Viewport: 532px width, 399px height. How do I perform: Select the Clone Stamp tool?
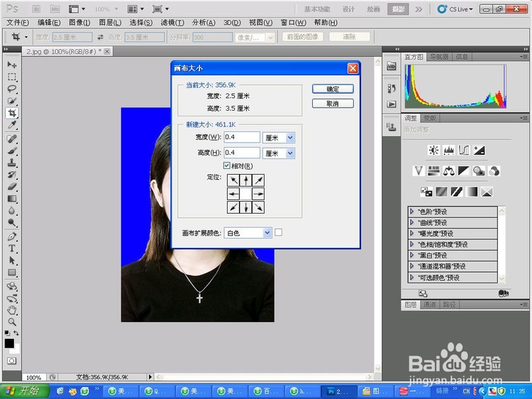(12, 163)
